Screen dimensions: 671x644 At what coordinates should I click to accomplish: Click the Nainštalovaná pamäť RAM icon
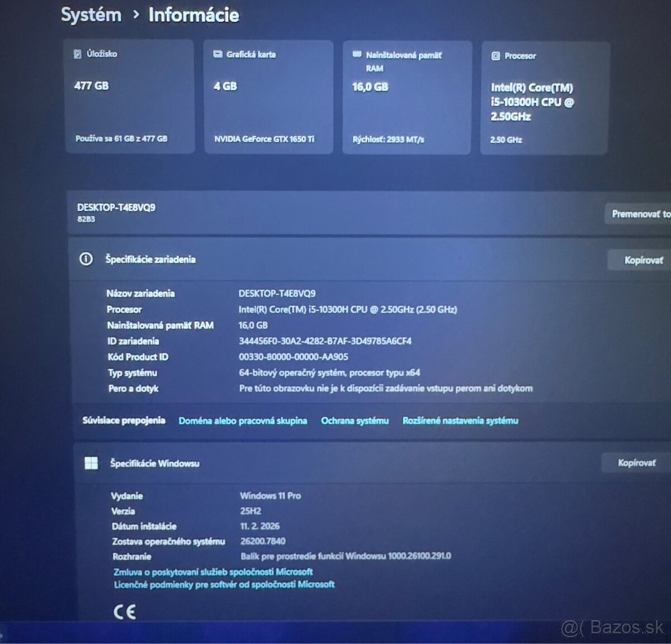coord(357,54)
